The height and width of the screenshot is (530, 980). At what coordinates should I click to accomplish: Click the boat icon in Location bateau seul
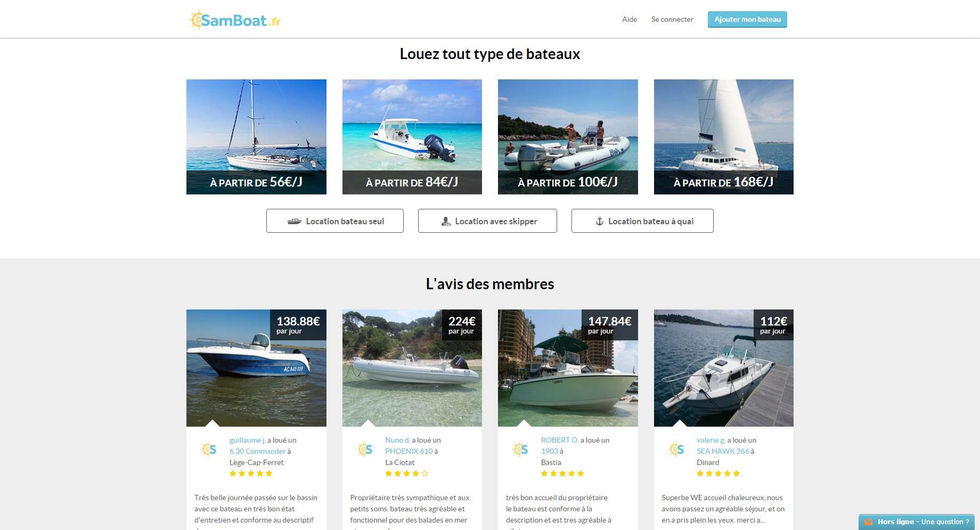[x=294, y=221]
